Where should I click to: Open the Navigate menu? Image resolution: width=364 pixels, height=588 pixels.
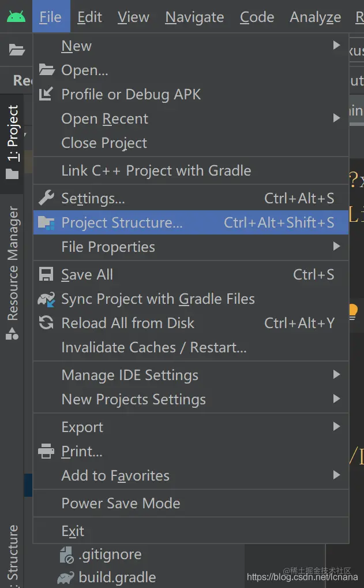click(194, 17)
